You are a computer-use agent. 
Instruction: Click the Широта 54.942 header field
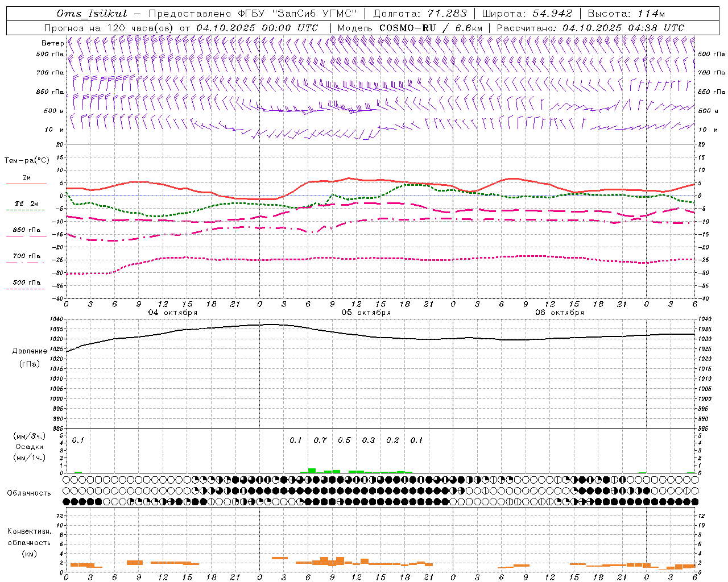point(527,14)
